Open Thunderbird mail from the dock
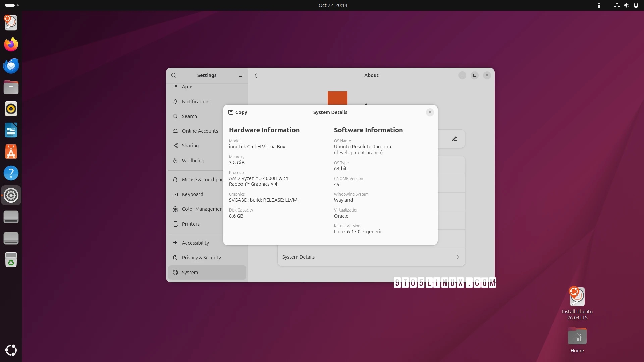This screenshot has height=362, width=644. 11,66
